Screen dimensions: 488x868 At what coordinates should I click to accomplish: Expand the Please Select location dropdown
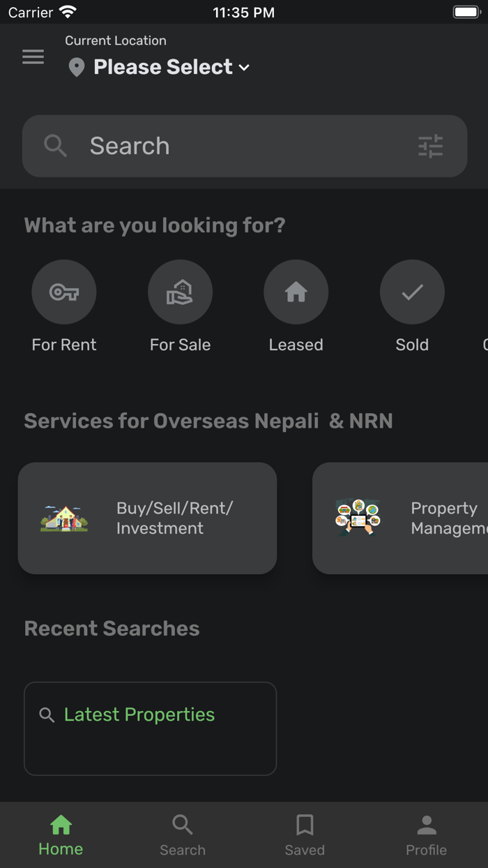(164, 67)
